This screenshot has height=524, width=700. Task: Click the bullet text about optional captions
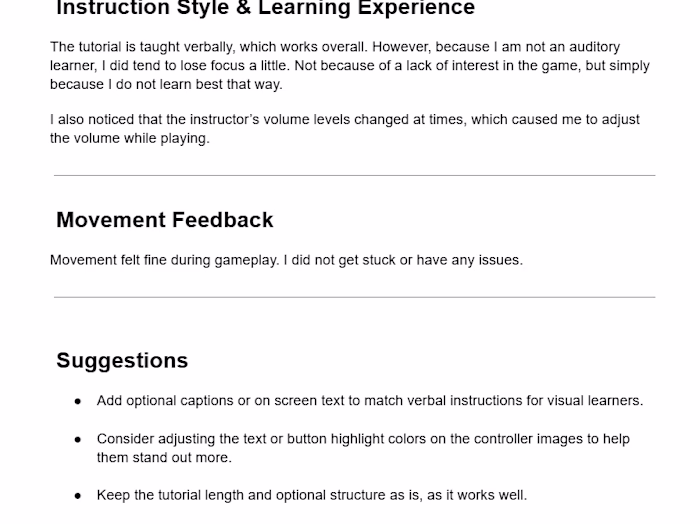pyautogui.click(x=369, y=401)
